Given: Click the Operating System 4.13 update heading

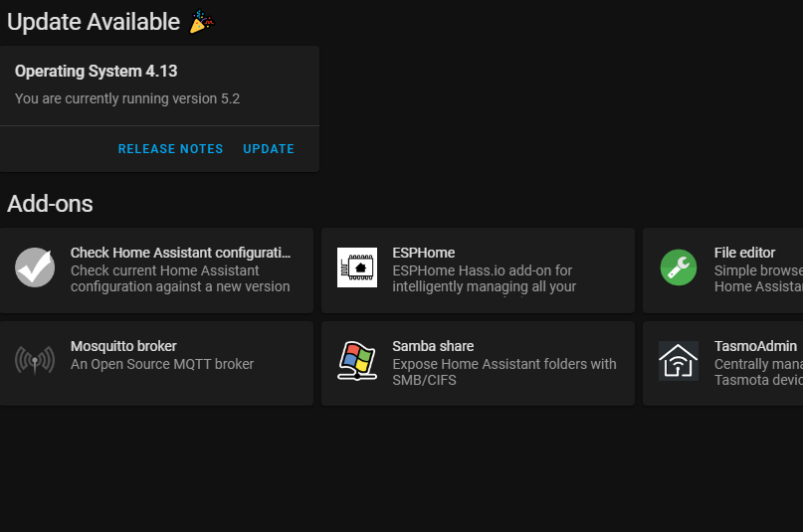Looking at the screenshot, I should click(x=96, y=72).
